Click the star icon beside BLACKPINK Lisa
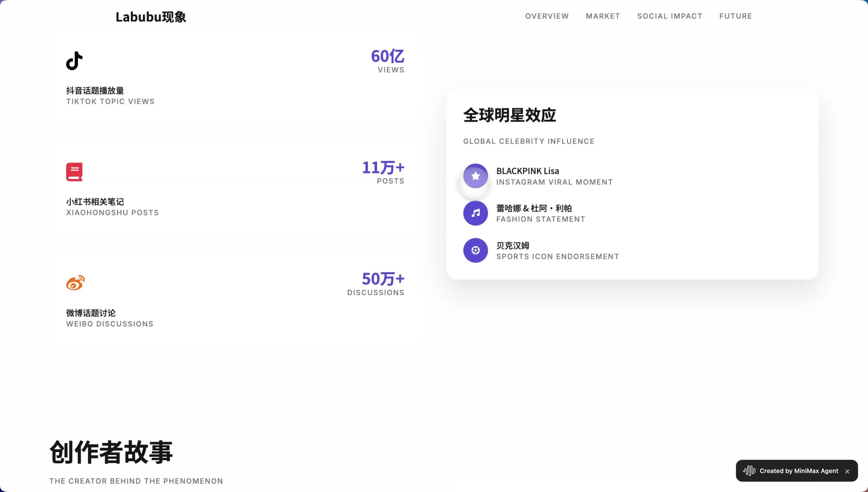Screen dimensions: 868x492 pyautogui.click(x=475, y=176)
